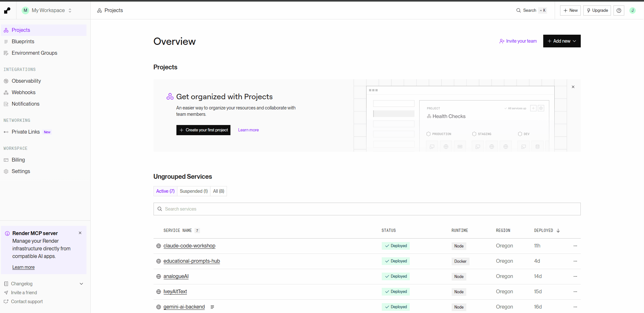Open the gemini-ai-backend service
Image resolution: width=644 pixels, height=313 pixels.
coord(184,307)
